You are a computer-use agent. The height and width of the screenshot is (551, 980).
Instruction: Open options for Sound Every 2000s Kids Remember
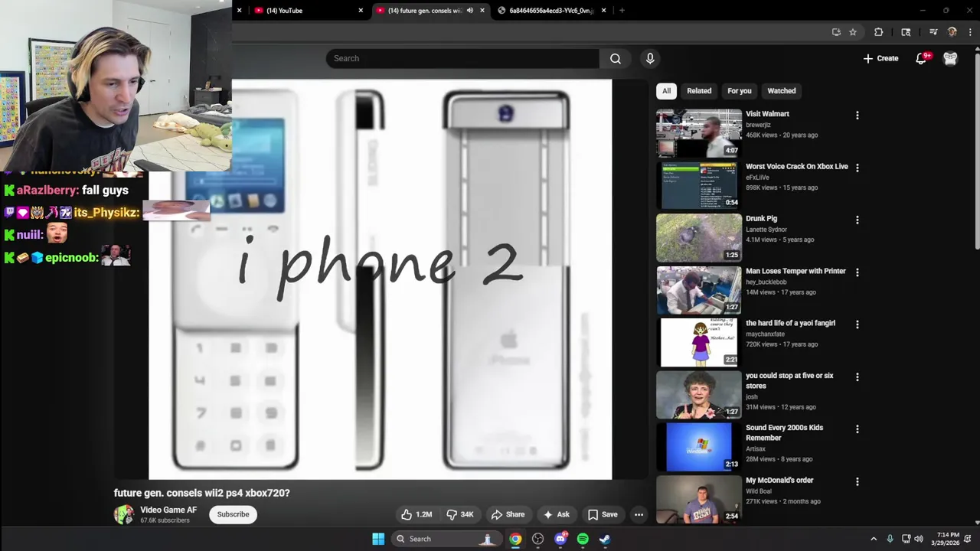[x=857, y=429]
